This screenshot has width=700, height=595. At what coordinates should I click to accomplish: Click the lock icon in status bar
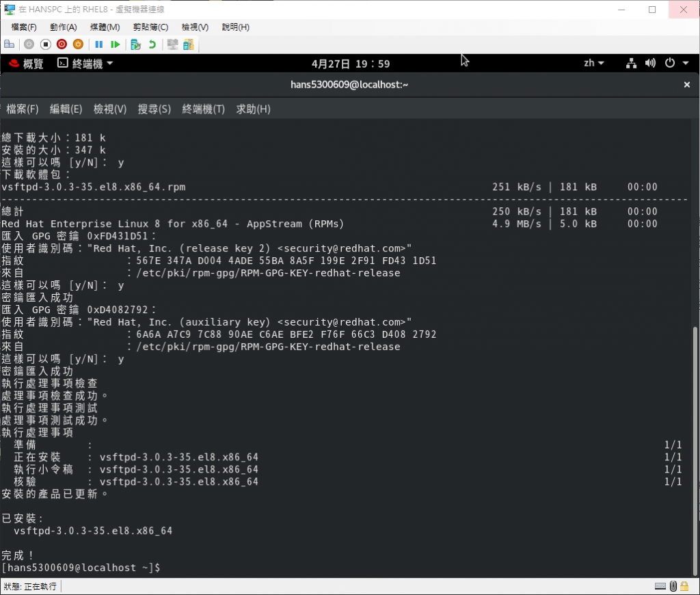684,585
